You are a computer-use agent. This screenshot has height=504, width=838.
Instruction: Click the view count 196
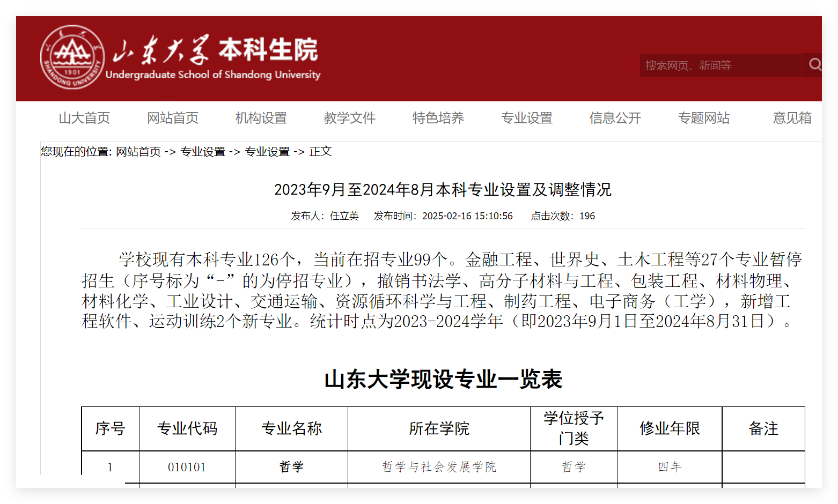pos(587,216)
